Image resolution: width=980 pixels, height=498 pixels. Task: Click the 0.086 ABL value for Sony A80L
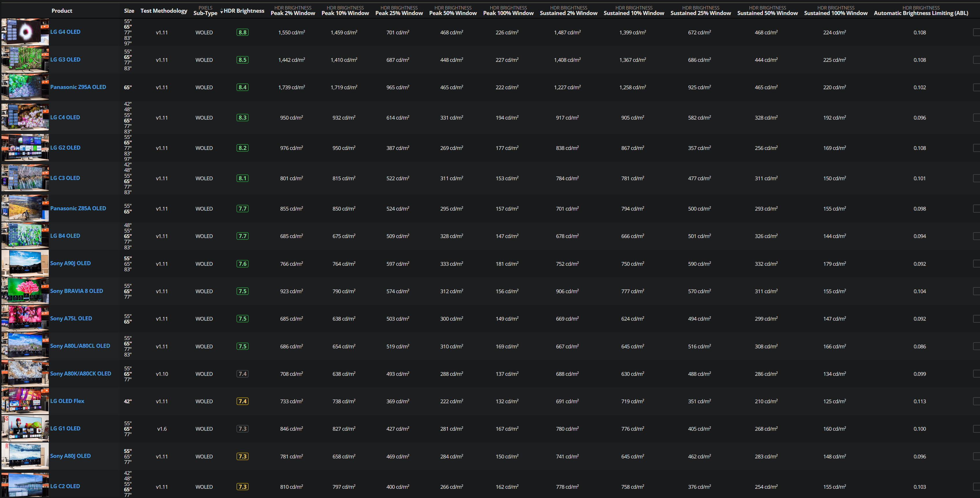920,346
